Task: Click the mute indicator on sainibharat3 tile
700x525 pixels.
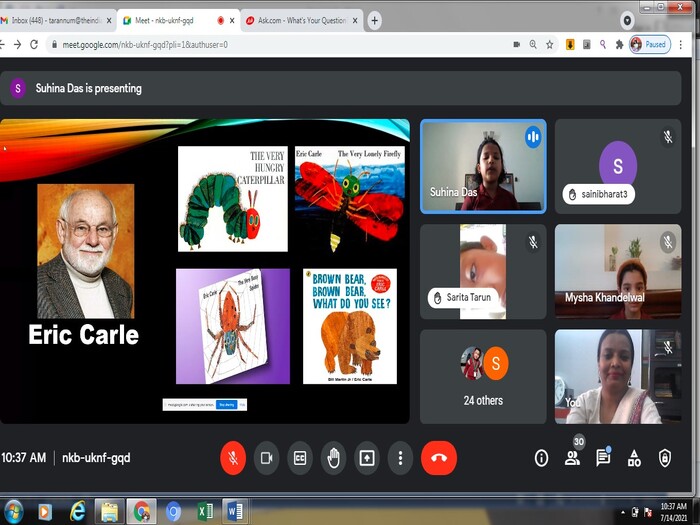Action: pos(667,136)
